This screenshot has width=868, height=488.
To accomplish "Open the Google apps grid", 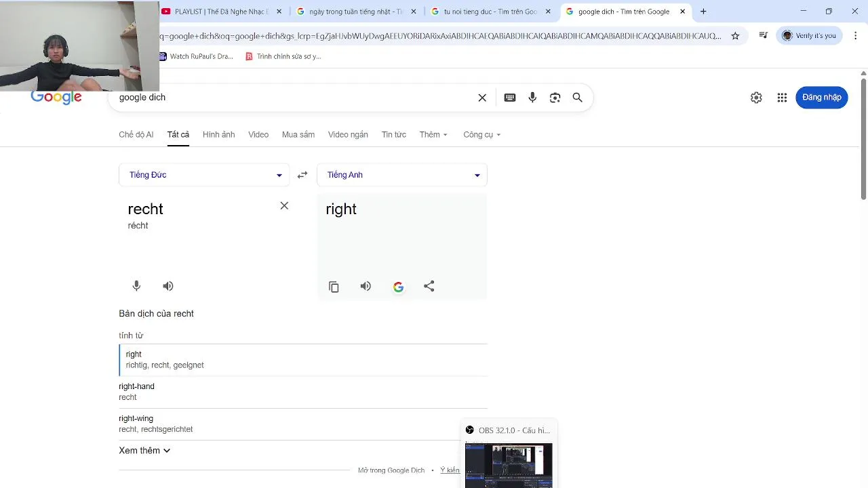I will (782, 98).
